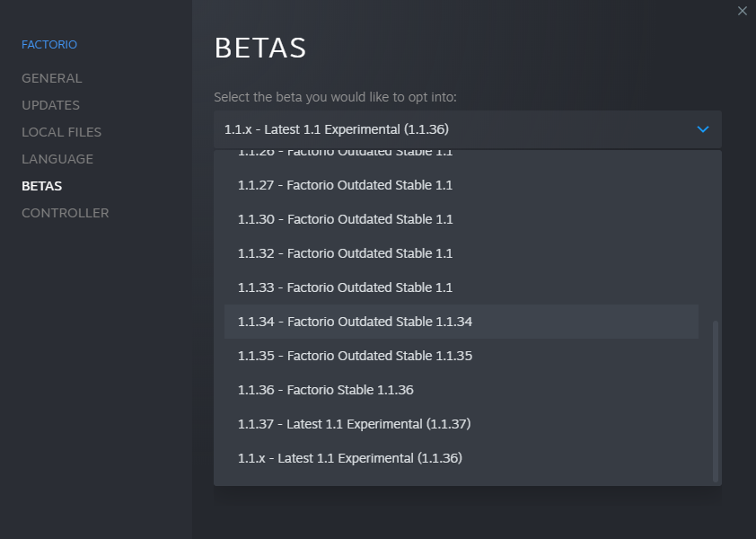The height and width of the screenshot is (539, 756).
Task: Click the beta list scrollbar thumb
Action: (x=716, y=400)
